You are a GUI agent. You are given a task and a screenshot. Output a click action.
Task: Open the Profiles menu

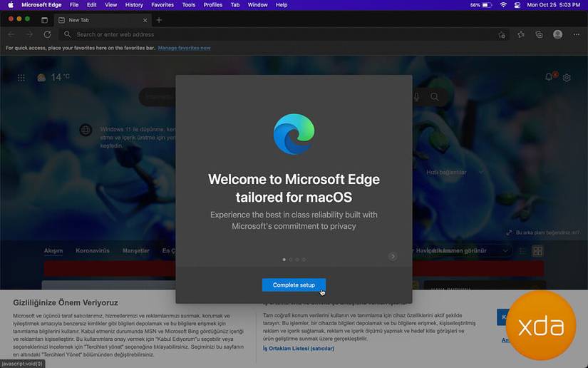(x=213, y=5)
